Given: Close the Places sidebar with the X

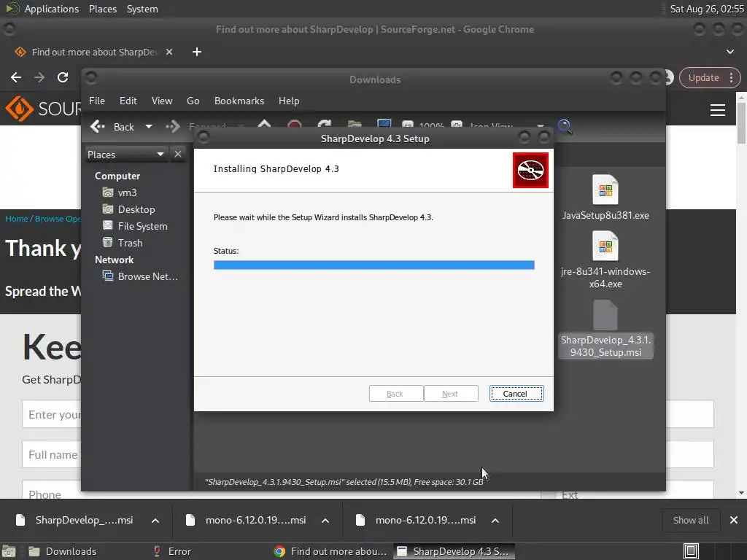Looking at the screenshot, I should 178,155.
